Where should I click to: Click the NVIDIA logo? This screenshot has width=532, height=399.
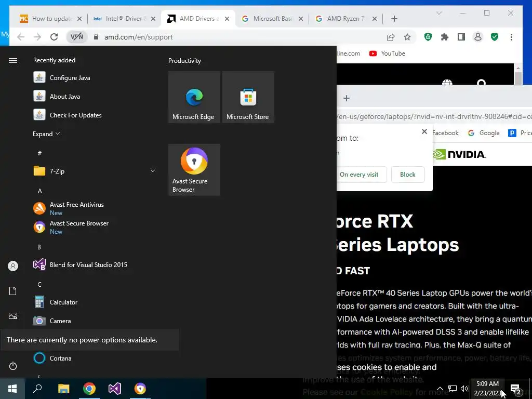tap(459, 154)
